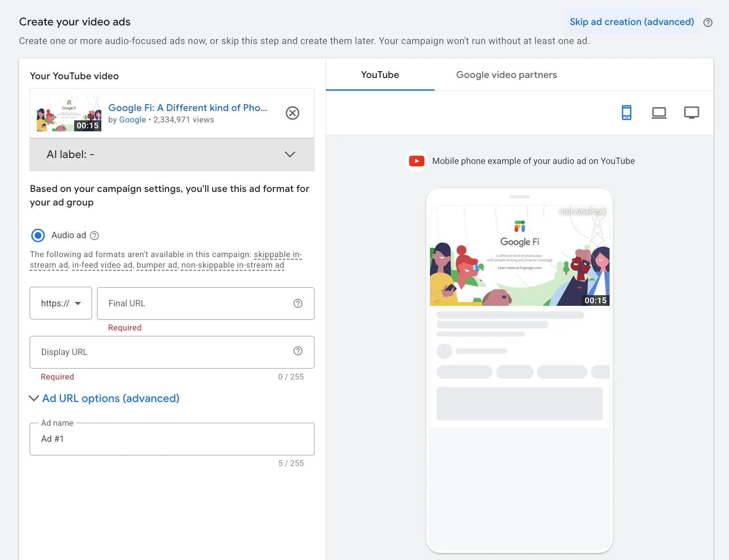
Task: Open Google Fi video title link
Action: (188, 108)
